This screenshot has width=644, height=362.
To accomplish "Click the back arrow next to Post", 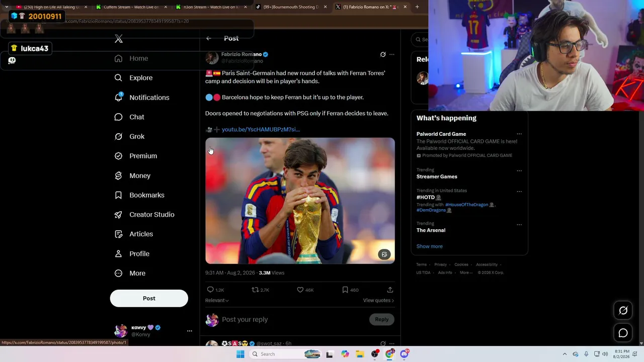I will pos(209,38).
